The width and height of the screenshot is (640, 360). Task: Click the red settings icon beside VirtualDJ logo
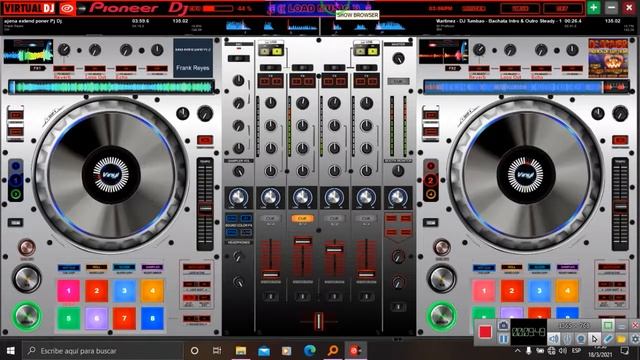(67, 8)
